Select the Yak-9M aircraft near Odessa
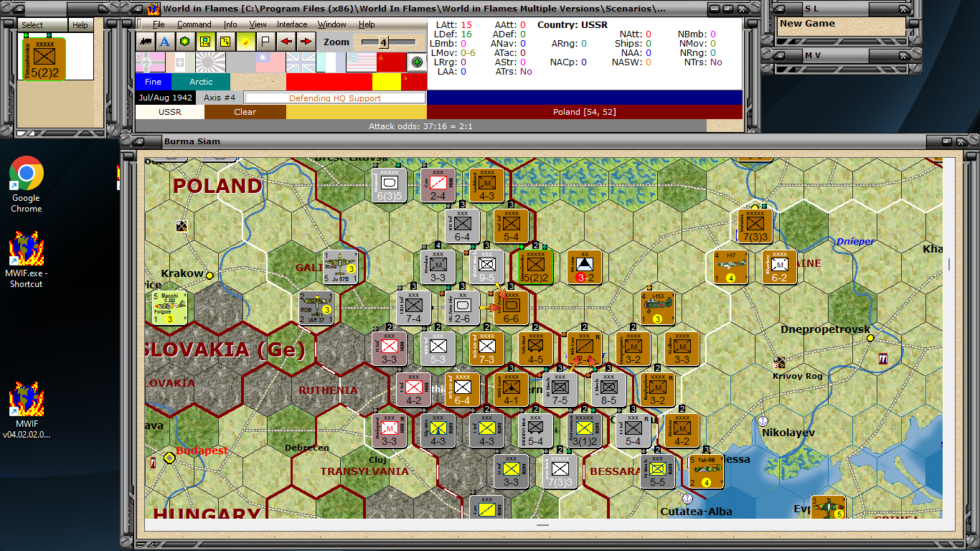This screenshot has height=551, width=980. pyautogui.click(x=706, y=471)
